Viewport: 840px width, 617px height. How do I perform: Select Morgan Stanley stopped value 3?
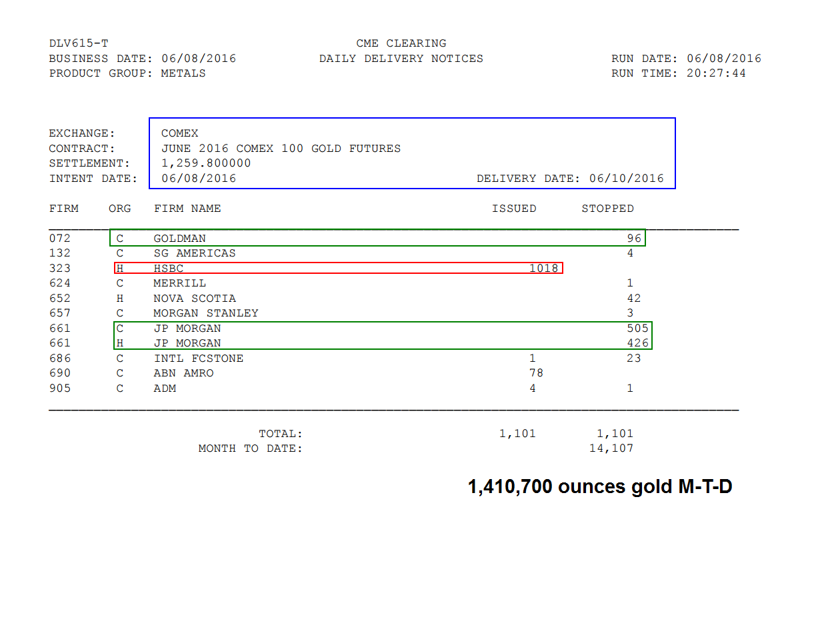[630, 313]
